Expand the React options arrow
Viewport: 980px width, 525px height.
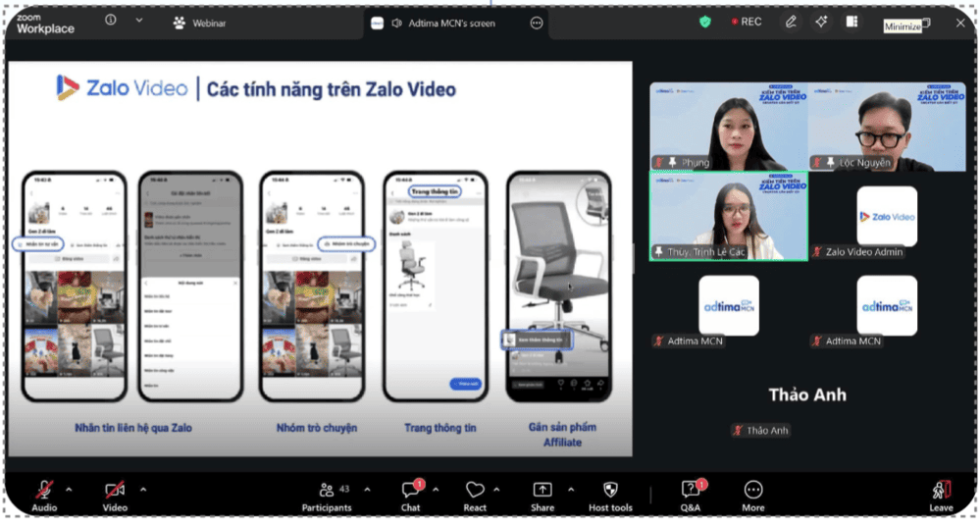click(x=497, y=490)
